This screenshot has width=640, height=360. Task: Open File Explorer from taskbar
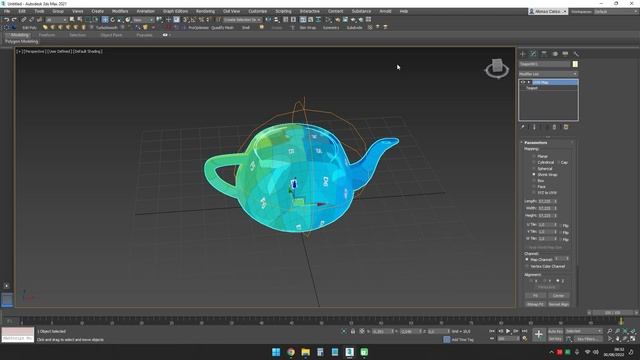tap(305, 352)
